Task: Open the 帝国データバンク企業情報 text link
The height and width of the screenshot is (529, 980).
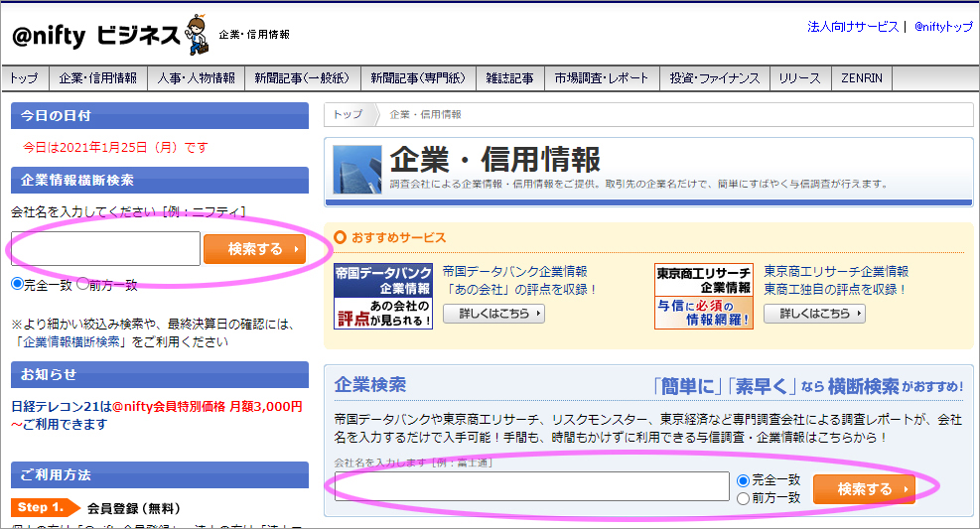Action: 515,271
